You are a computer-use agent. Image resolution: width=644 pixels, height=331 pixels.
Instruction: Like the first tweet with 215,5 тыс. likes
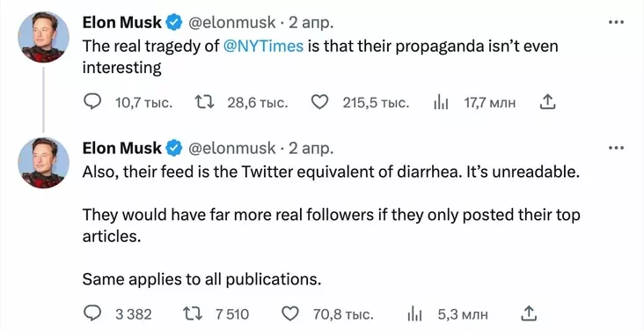(x=319, y=102)
